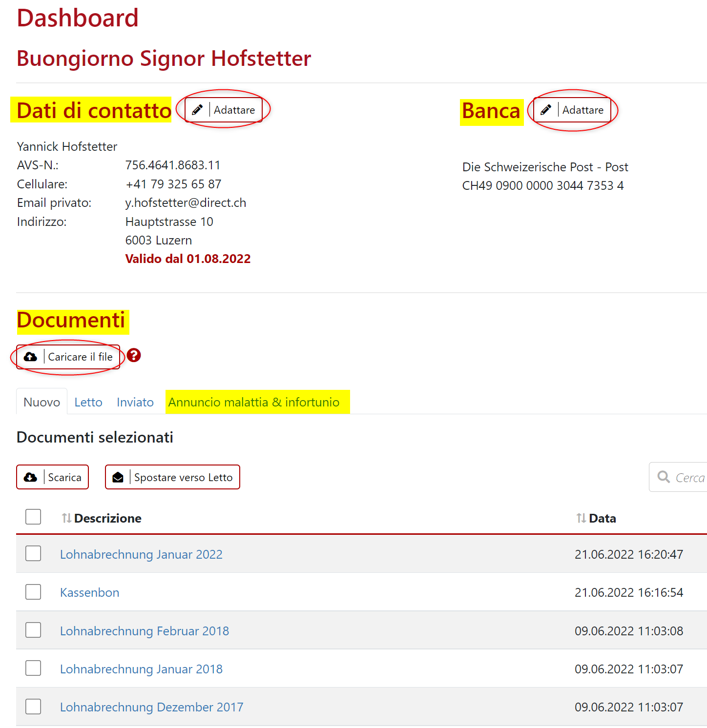
Task: Click the pencil icon beside Banca
Action: point(546,110)
